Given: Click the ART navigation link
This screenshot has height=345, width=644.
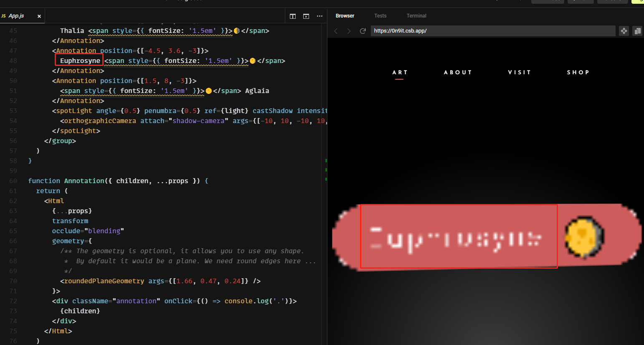Looking at the screenshot, I should pyautogui.click(x=400, y=72).
